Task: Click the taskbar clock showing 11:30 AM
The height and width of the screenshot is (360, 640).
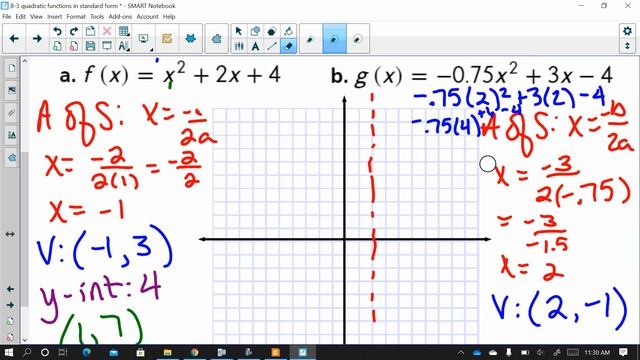Action: (x=597, y=352)
